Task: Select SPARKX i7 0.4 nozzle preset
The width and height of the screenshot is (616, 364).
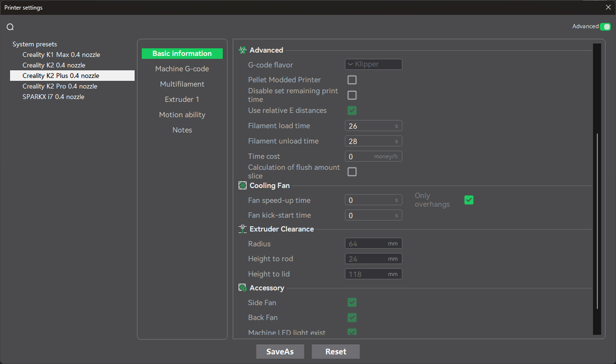Action: coord(53,97)
